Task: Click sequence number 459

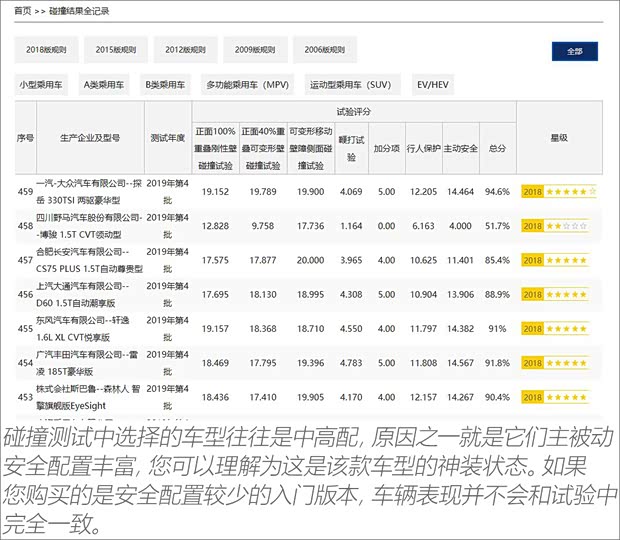Action: (25, 192)
